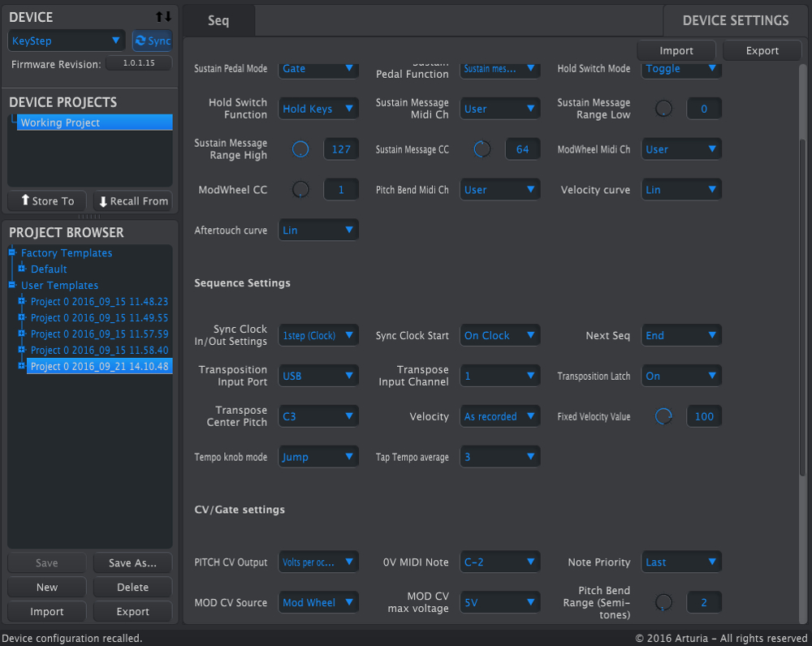This screenshot has width=812, height=646.
Task: Click the upload arrow on Store To
Action: tap(24, 200)
